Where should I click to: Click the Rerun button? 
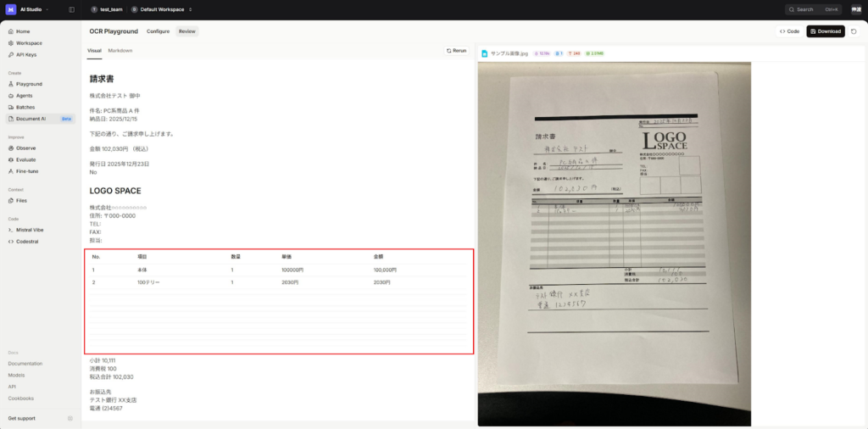[x=457, y=50]
